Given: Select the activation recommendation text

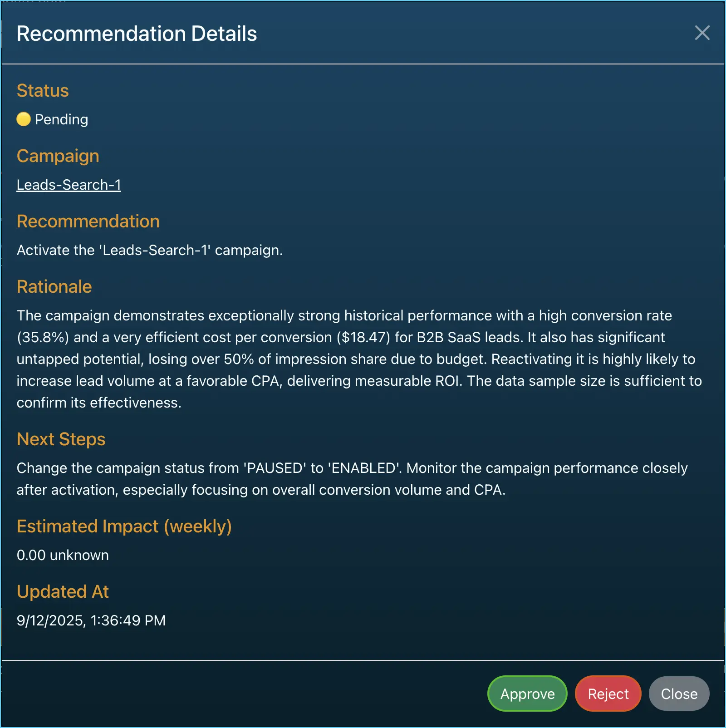Looking at the screenshot, I should [149, 250].
